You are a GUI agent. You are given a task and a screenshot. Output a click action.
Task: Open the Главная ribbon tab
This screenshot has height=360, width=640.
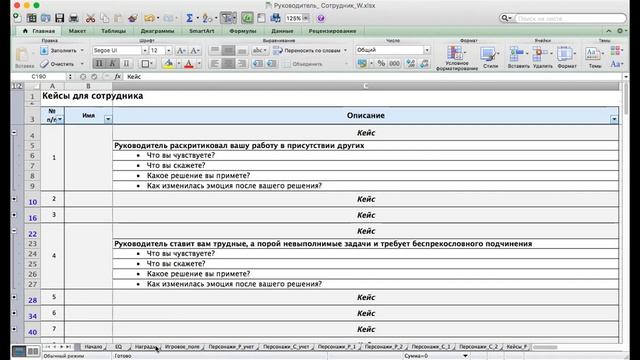[x=39, y=31]
